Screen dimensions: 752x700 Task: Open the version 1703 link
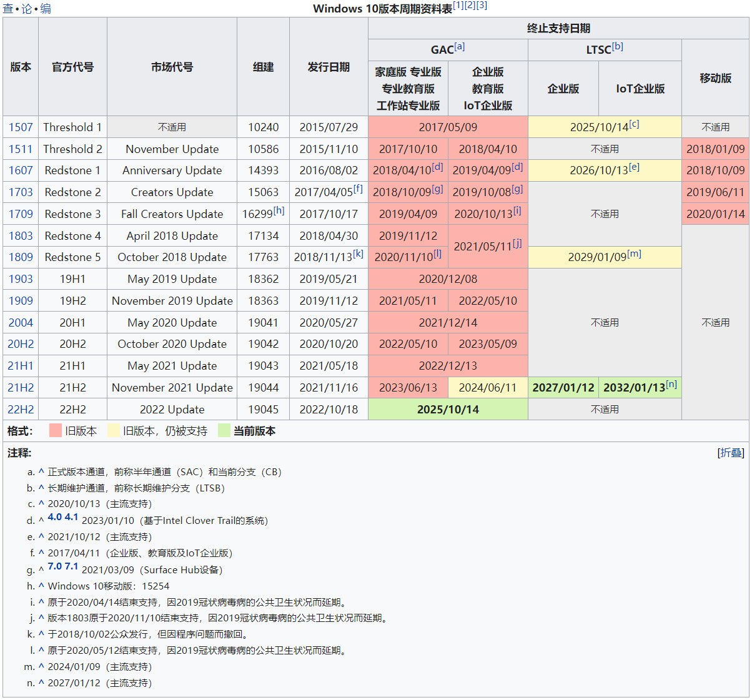(21, 192)
